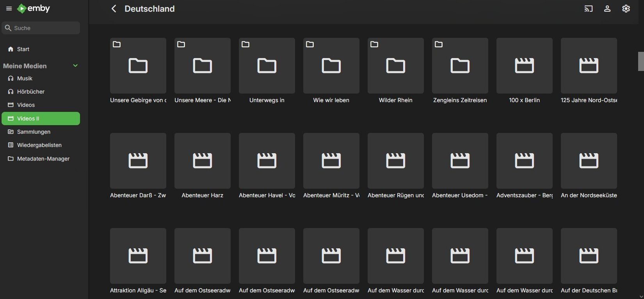Click the Emby logo
Viewport: 644px width, 299px height.
34,9
